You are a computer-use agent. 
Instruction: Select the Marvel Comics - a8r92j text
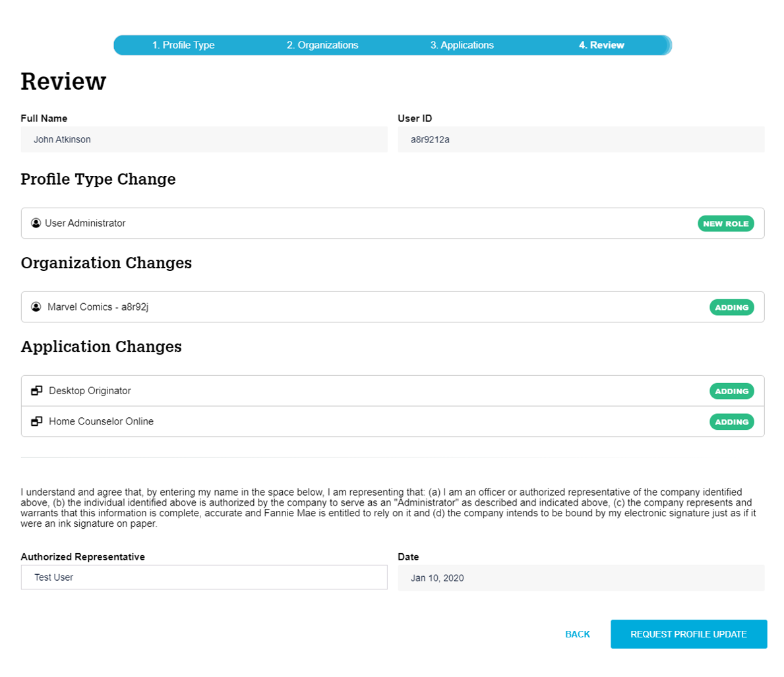click(98, 307)
